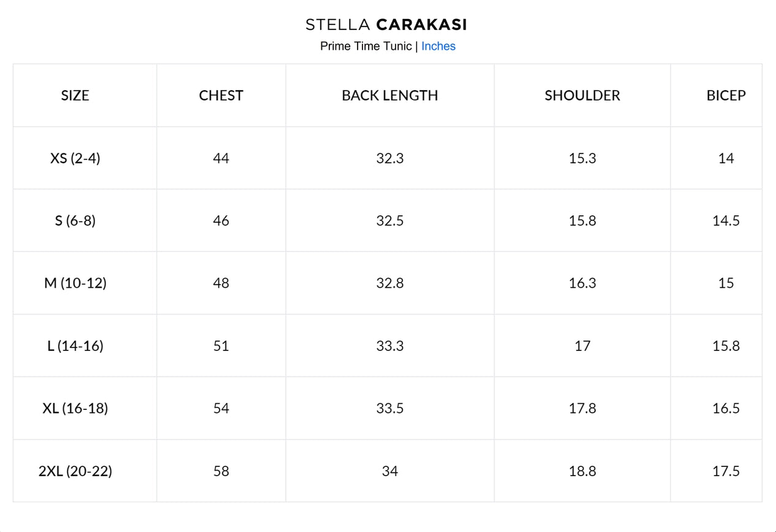776x532 pixels.
Task: Click the blue Inches unit link
Action: 438,46
